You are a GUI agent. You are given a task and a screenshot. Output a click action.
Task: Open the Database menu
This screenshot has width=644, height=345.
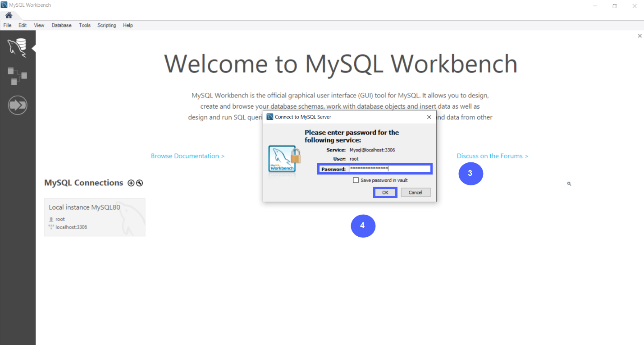click(61, 25)
